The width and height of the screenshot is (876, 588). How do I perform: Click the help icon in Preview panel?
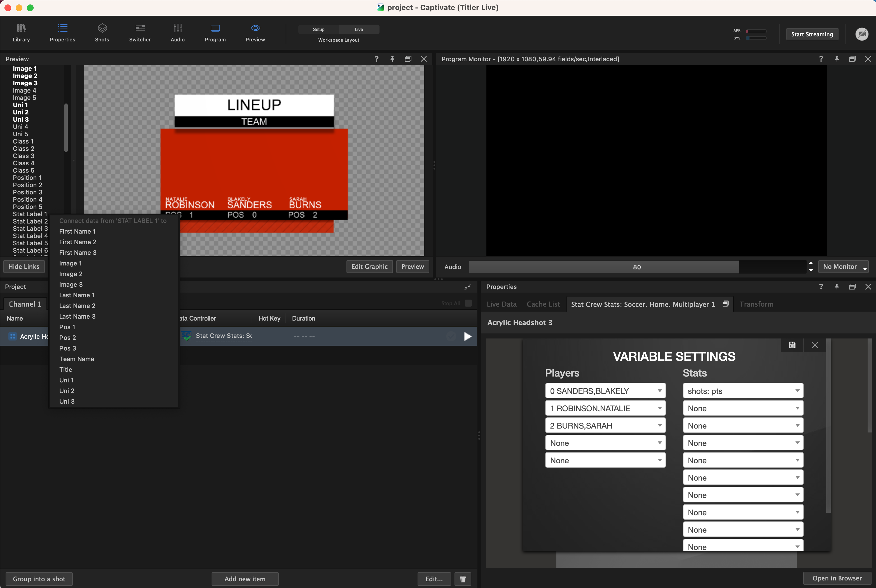pos(377,59)
